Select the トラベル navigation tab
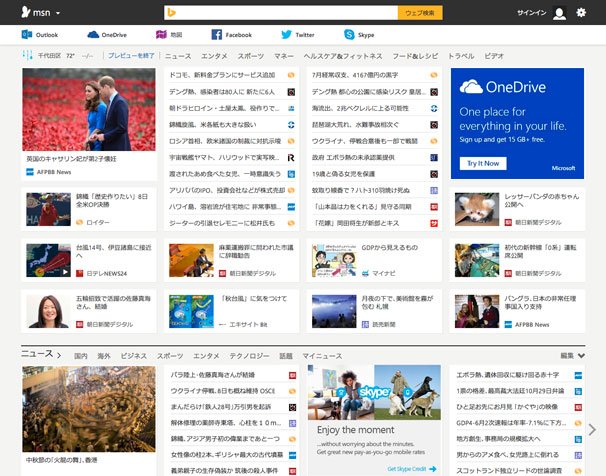 tap(461, 56)
